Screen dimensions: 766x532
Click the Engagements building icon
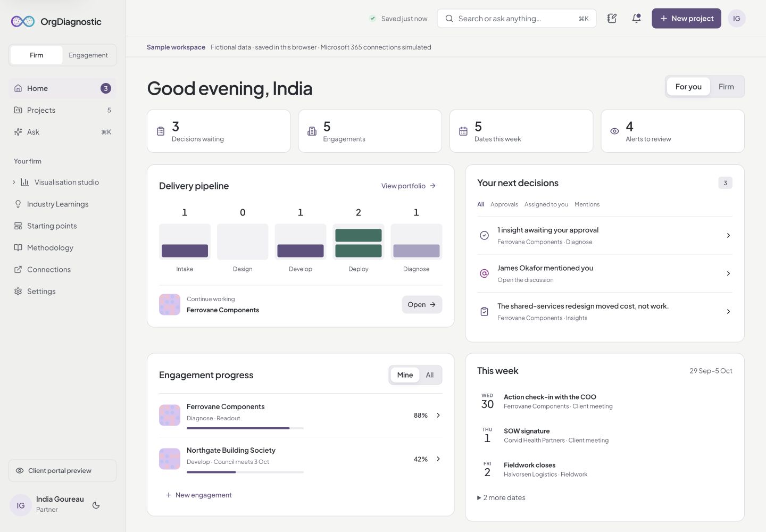[x=312, y=131]
